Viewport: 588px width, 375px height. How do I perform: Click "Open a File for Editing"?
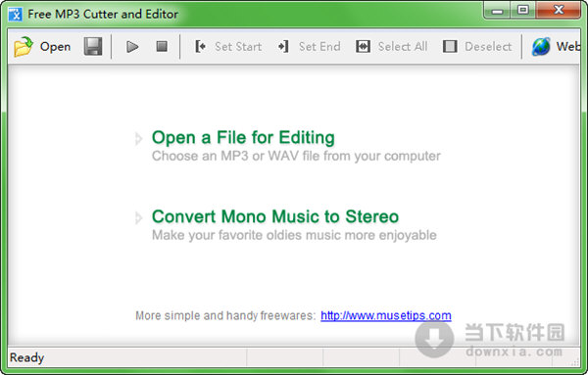coord(243,137)
